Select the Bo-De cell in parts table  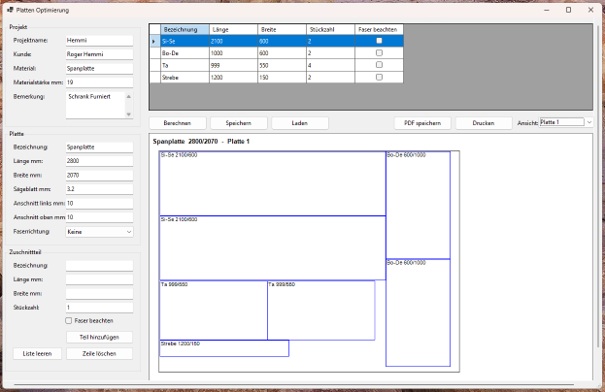coord(185,53)
